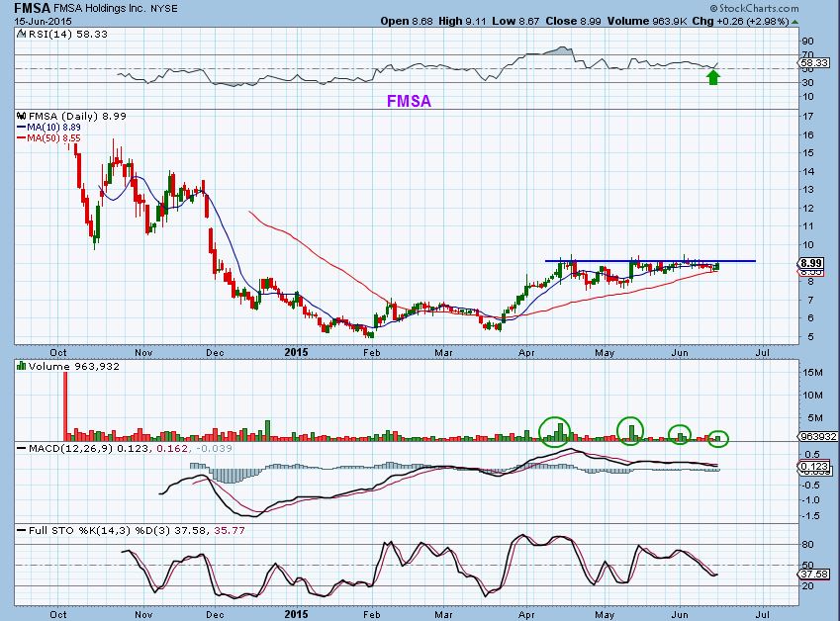Screen dimensions: 840x621
Task: Click the volume bars icon beside Volume 963,932
Action: (x=22, y=366)
